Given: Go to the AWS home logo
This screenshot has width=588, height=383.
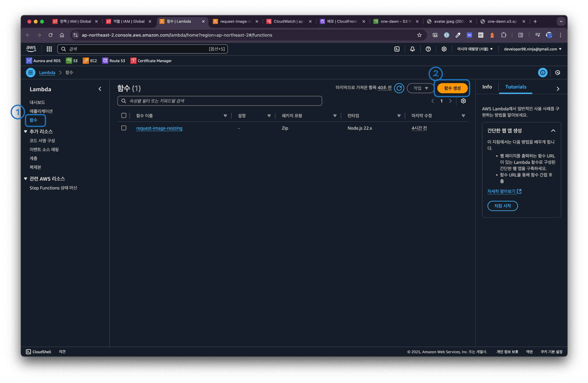Looking at the screenshot, I should click(x=31, y=49).
